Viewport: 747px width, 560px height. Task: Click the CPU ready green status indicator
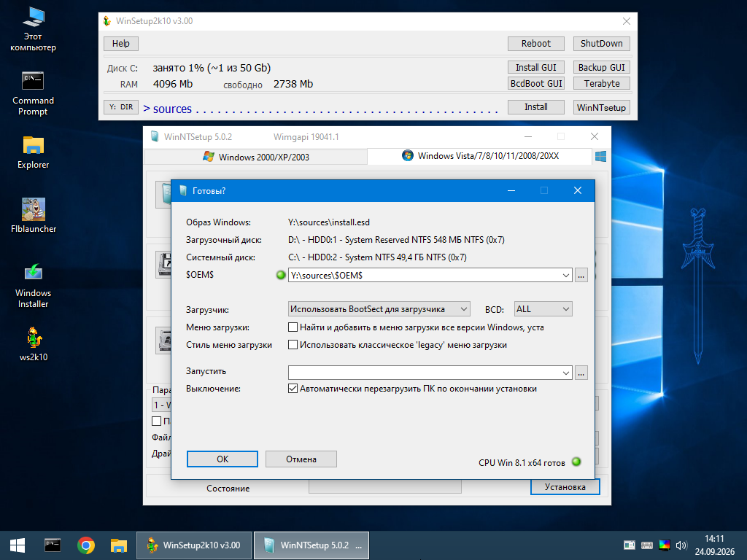pyautogui.click(x=576, y=462)
